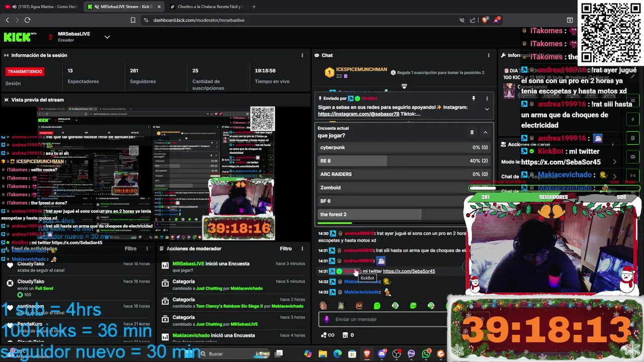
Task: Select the ARC RAIDERS poll option
Action: [404, 174]
